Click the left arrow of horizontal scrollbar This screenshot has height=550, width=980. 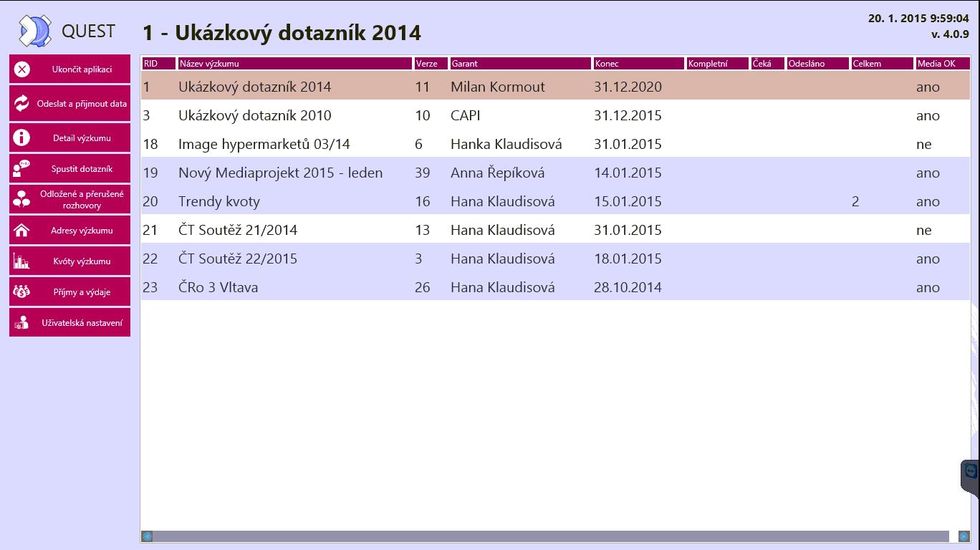point(147,536)
